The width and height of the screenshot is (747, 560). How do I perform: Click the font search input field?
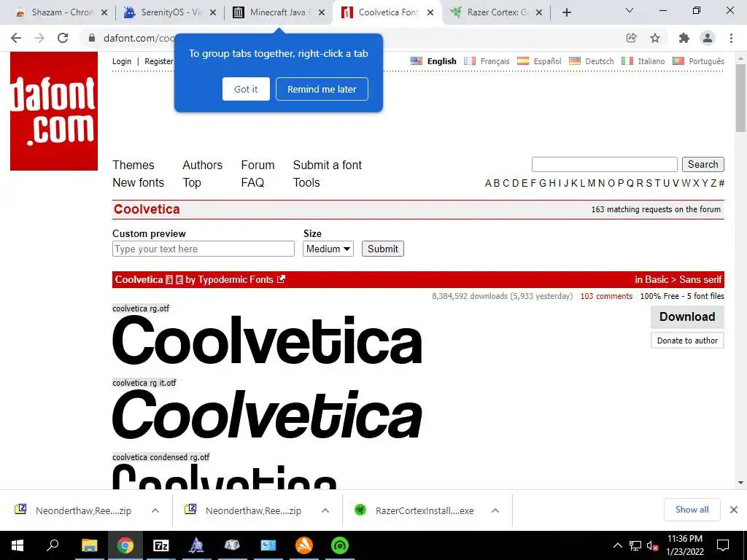pos(605,164)
